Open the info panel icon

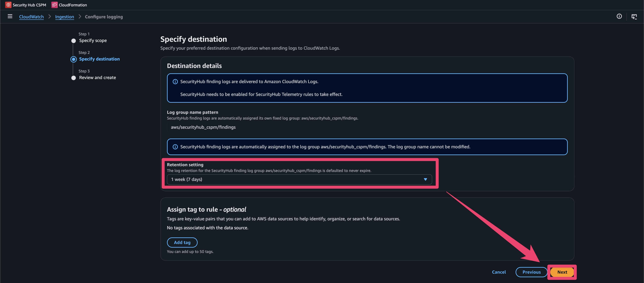coord(619,16)
